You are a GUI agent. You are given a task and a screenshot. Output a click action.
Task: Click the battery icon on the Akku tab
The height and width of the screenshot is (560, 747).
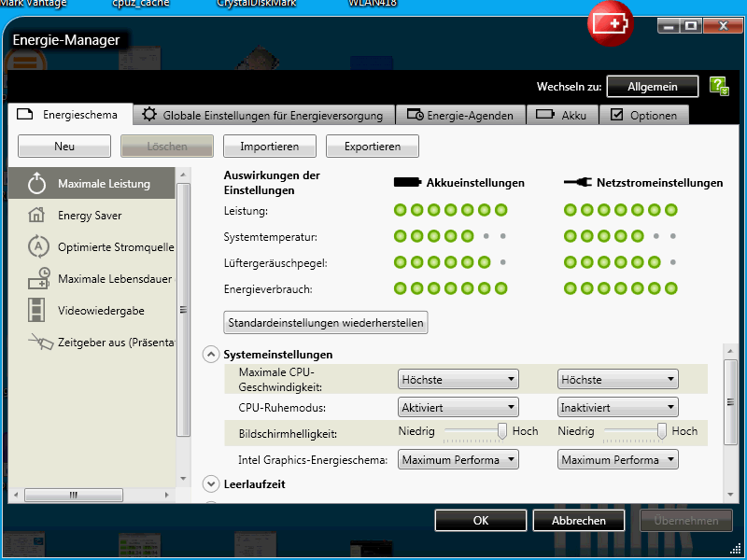pos(545,114)
